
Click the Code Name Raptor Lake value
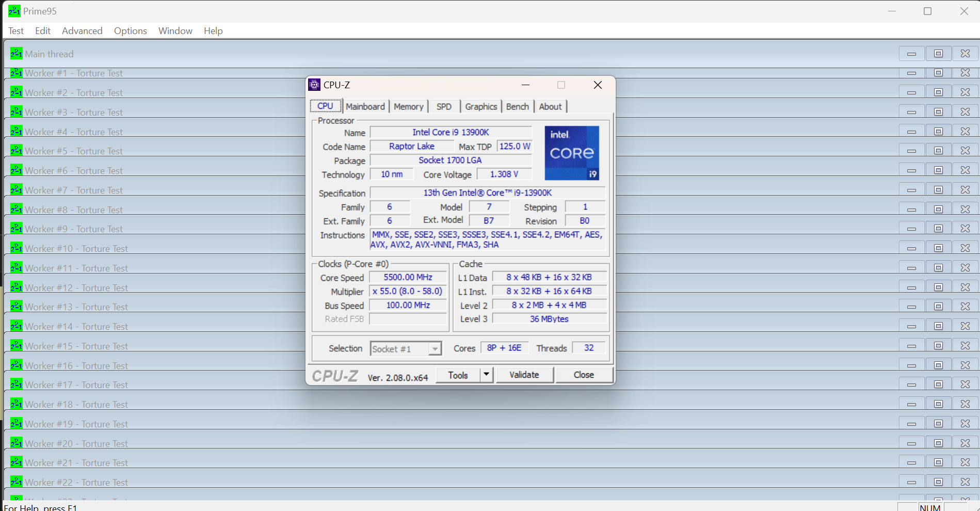[x=412, y=146]
